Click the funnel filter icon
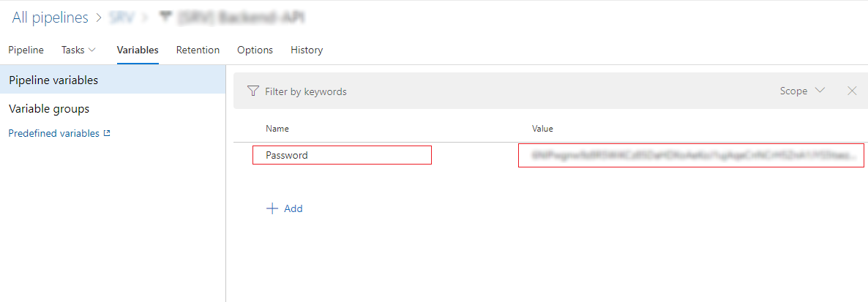The width and height of the screenshot is (868, 302). [x=253, y=91]
